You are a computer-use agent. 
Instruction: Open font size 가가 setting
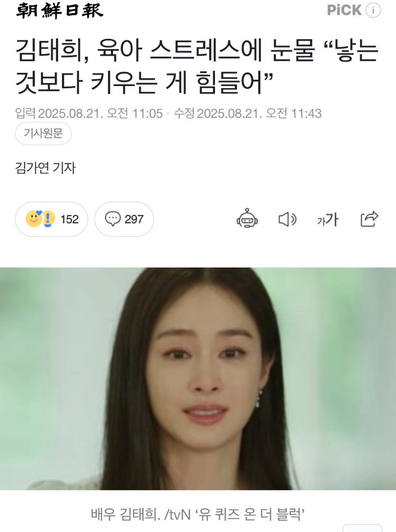[327, 220]
